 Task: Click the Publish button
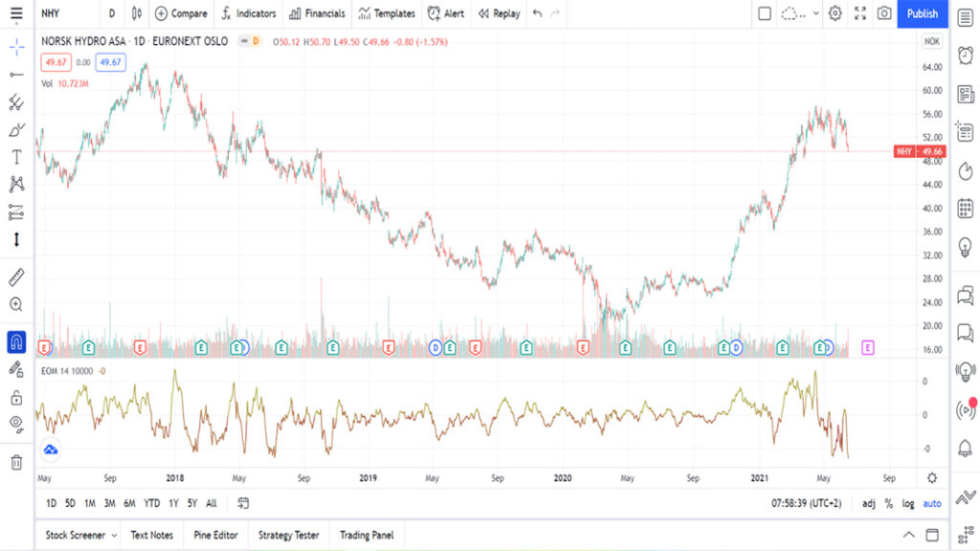coord(922,13)
